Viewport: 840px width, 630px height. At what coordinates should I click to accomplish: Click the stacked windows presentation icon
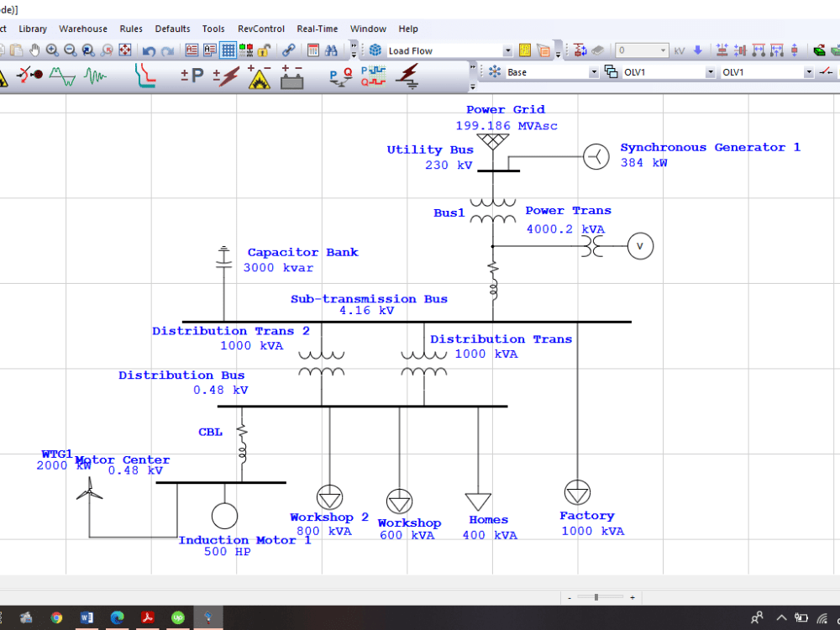pyautogui.click(x=612, y=71)
